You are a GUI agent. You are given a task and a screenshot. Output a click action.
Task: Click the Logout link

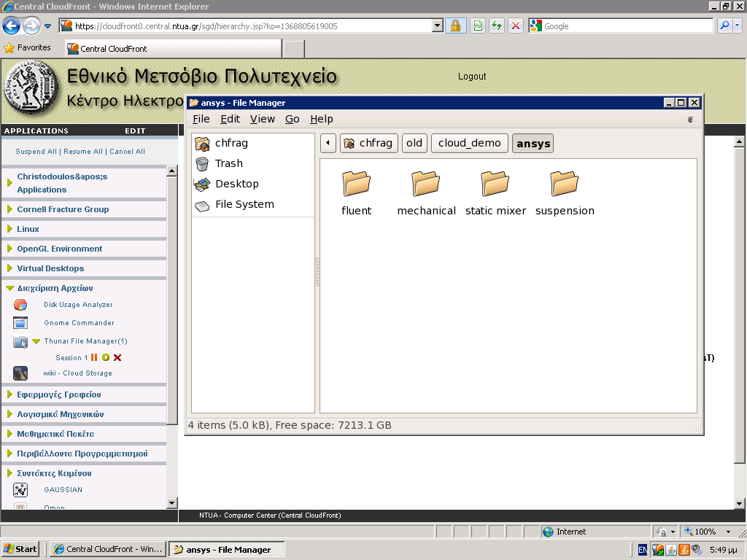click(471, 77)
